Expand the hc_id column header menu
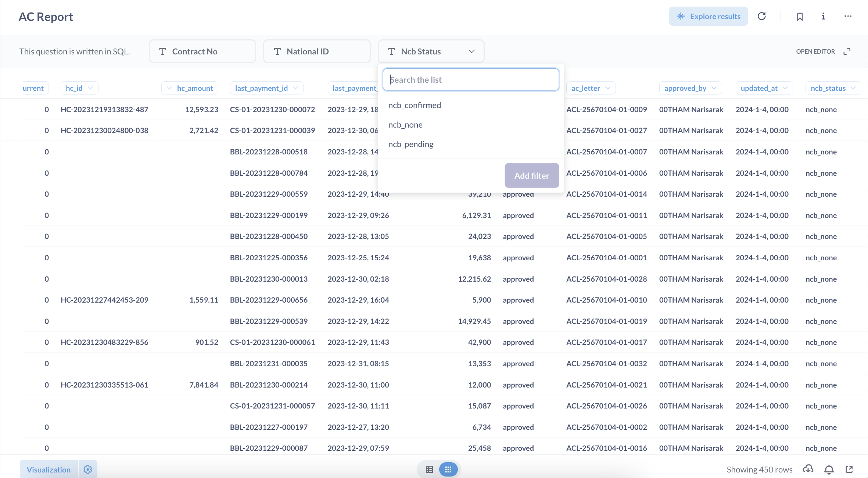 coord(90,88)
